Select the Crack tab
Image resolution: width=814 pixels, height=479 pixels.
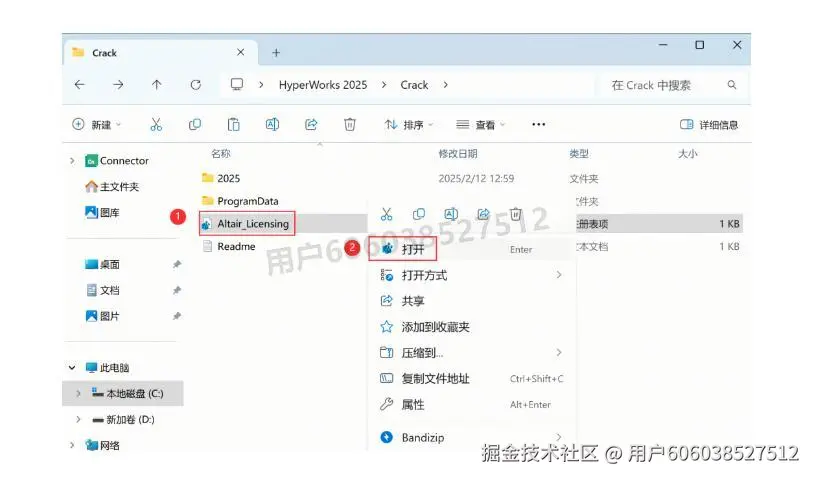click(160, 52)
